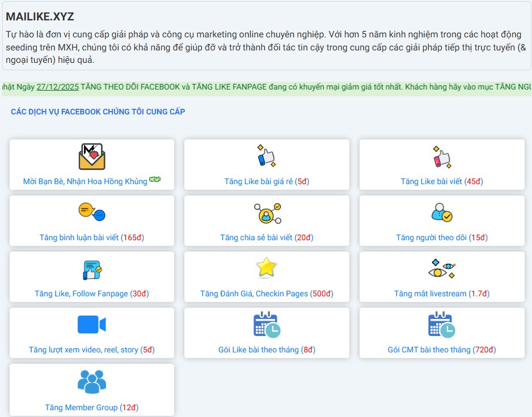
Task: Click the MAILIKE.XYZ heading
Action: pos(40,16)
